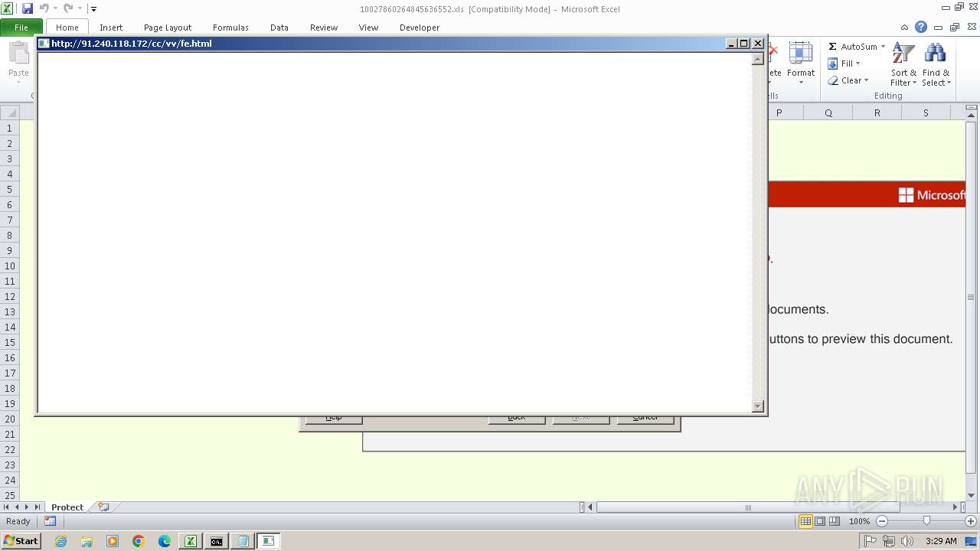Open the File tab
Image resolution: width=980 pixels, height=551 pixels.
[x=21, y=28]
